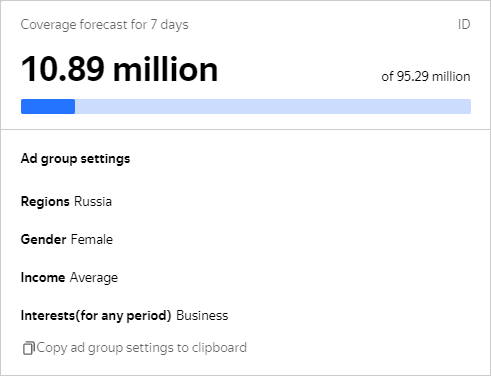Click the 'Interests(for any period)' label
Image resolution: width=491 pixels, height=376 pixels.
(x=96, y=315)
